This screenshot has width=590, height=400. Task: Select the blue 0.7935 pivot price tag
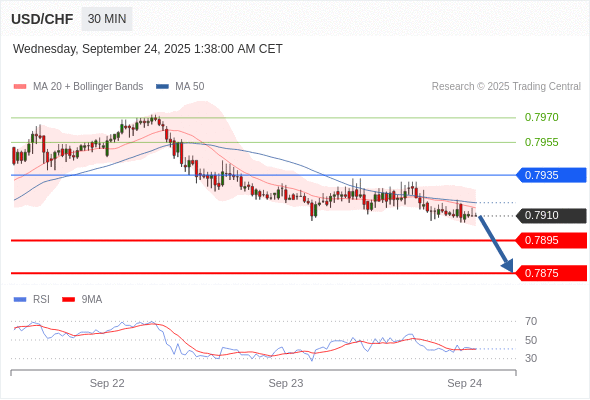pyautogui.click(x=551, y=175)
